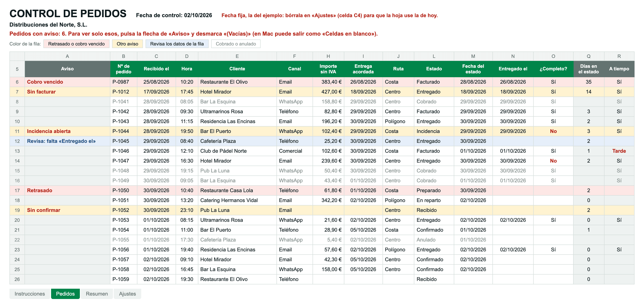644x308 pixels.
Task: Click the 'En reparto' estado cell
Action: tap(434, 200)
